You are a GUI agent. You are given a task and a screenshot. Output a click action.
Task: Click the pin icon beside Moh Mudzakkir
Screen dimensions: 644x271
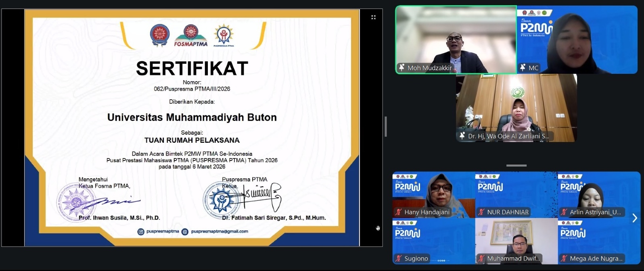pos(401,68)
